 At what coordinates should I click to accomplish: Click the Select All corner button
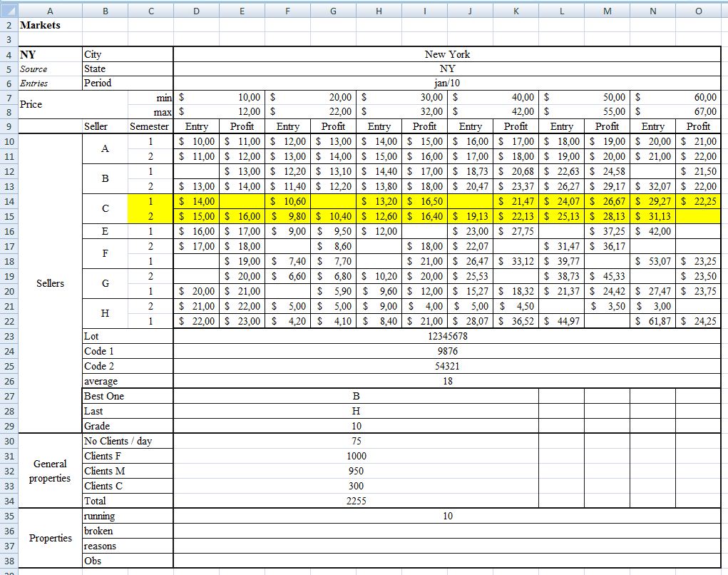[8, 11]
